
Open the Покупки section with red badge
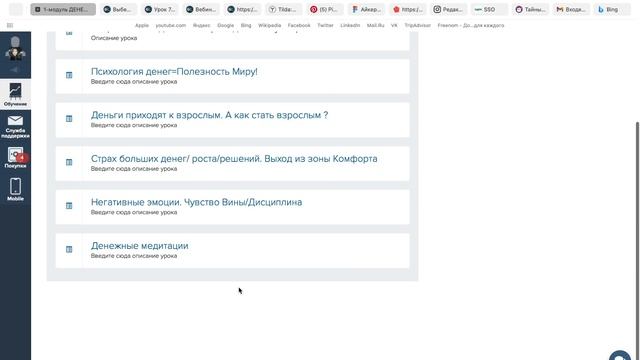click(16, 158)
